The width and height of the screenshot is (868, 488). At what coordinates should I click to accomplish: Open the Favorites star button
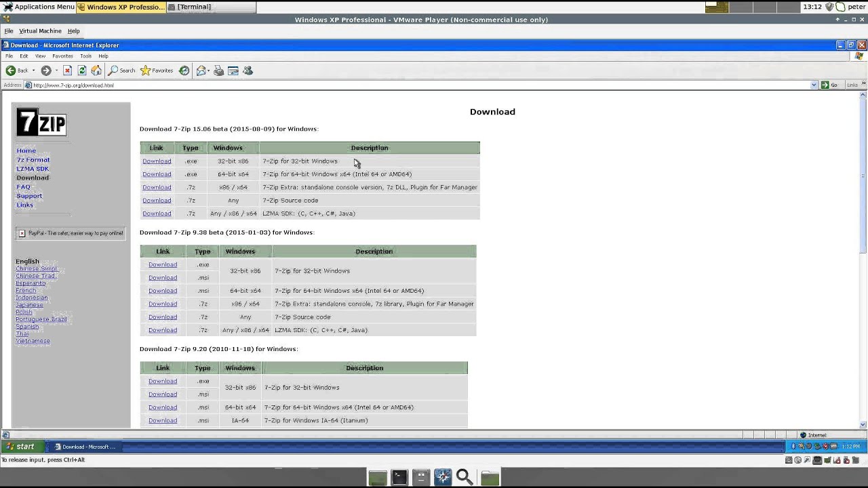coord(157,70)
